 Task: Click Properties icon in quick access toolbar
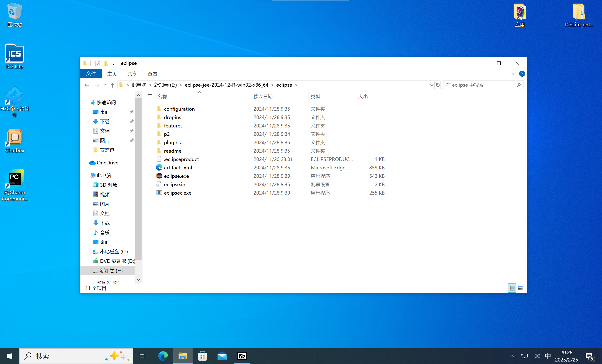pyautogui.click(x=98, y=64)
